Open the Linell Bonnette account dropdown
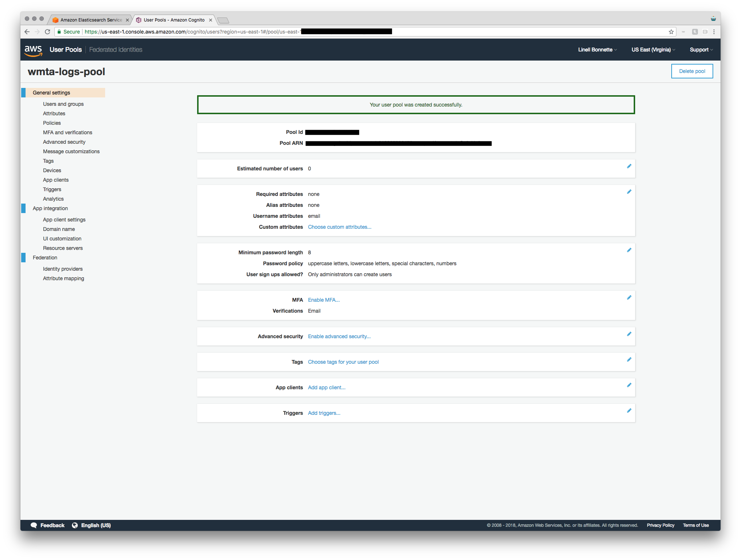 [597, 50]
